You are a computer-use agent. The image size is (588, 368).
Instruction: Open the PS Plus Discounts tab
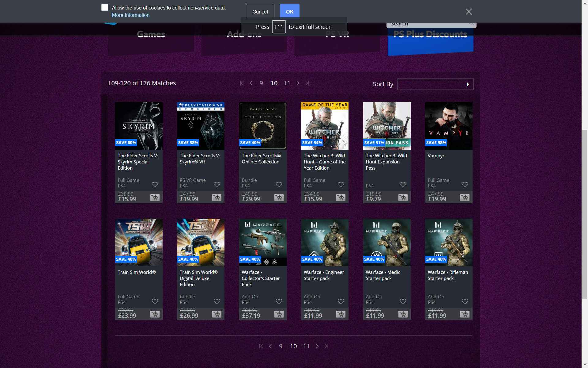pyautogui.click(x=430, y=40)
